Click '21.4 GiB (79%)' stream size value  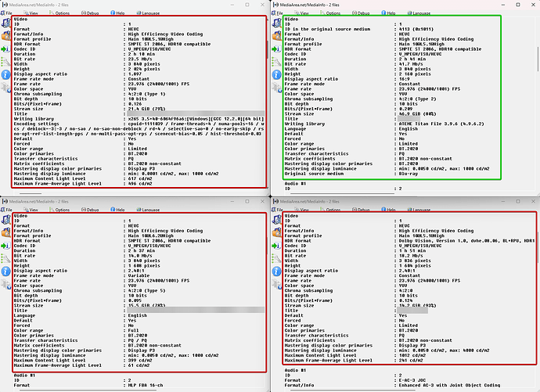[x=146, y=109]
